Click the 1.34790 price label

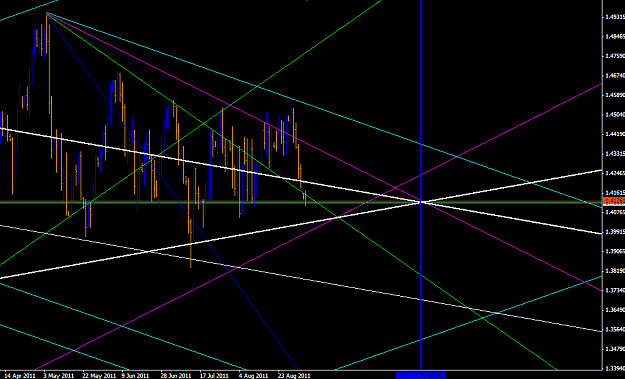[615, 350]
